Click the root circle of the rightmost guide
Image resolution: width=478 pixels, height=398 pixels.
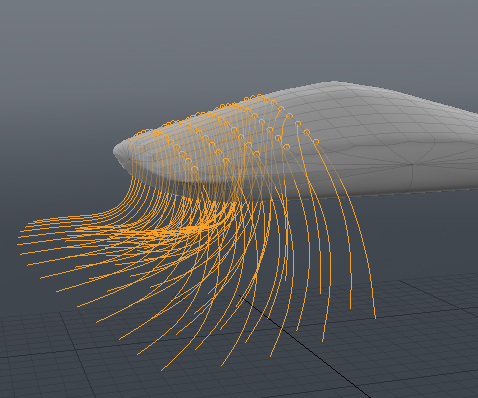pos(316,142)
